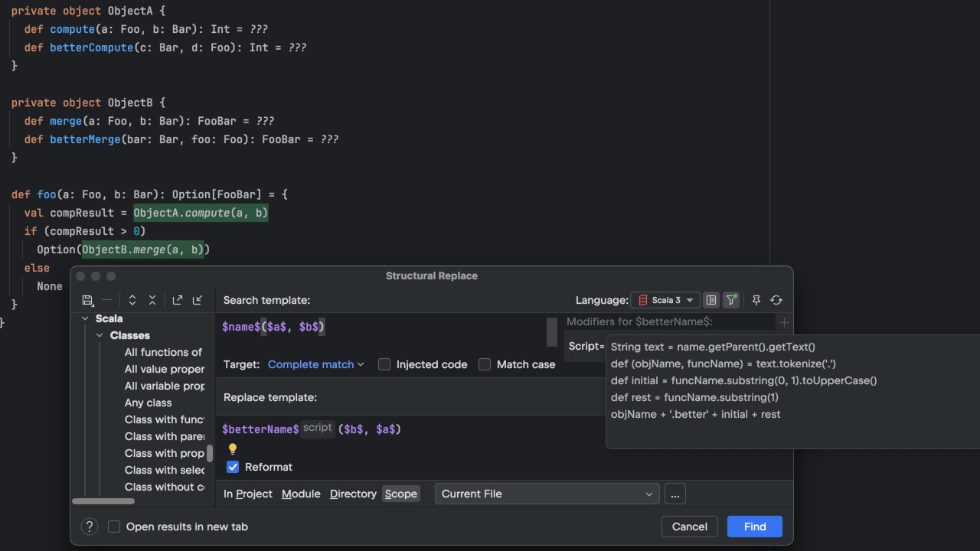This screenshot has width=980, height=551.
Task: Collapse all templates in the tree
Action: coord(152,301)
